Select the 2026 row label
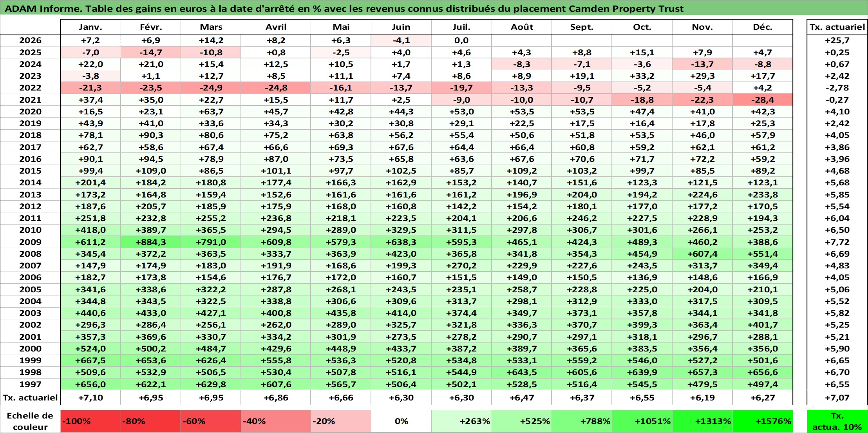The width and height of the screenshot is (868, 433). (x=30, y=40)
